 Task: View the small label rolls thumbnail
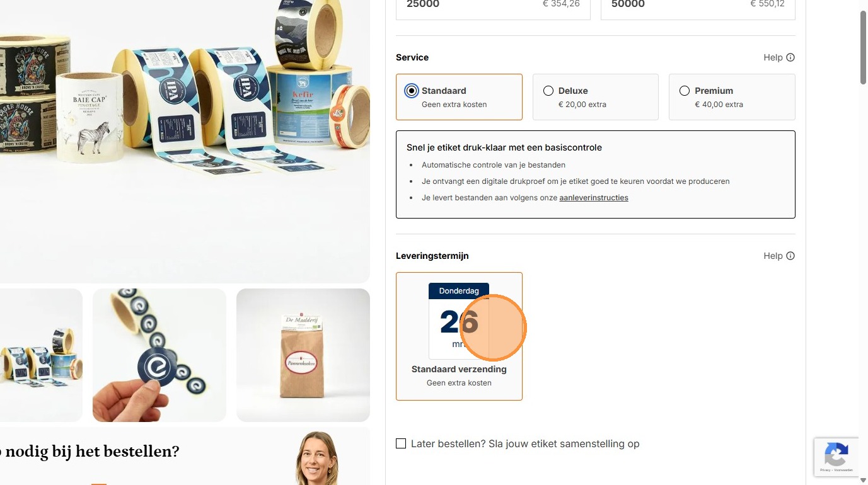[41, 355]
